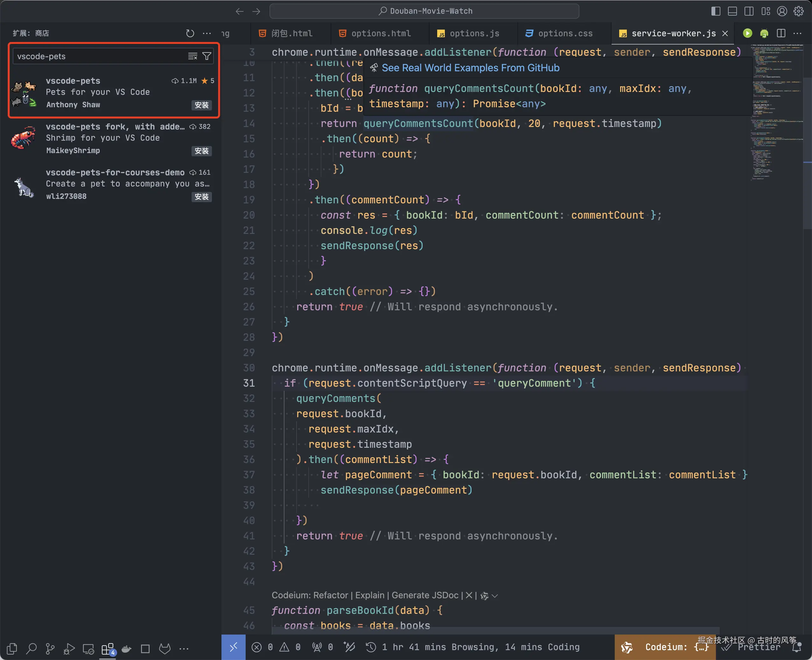This screenshot has width=812, height=660.
Task: Open the Docker view
Action: [126, 649]
